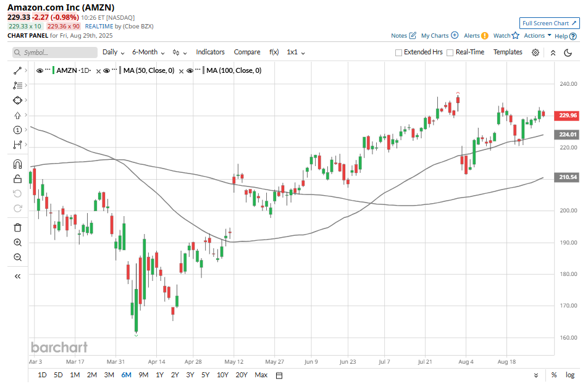Switch to dark mode moon icon

coord(568,52)
